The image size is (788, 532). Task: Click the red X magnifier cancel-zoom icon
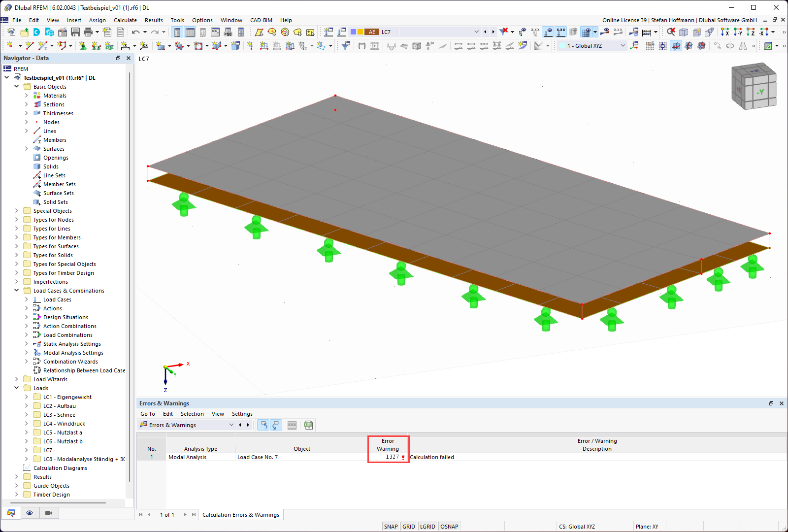671,32
